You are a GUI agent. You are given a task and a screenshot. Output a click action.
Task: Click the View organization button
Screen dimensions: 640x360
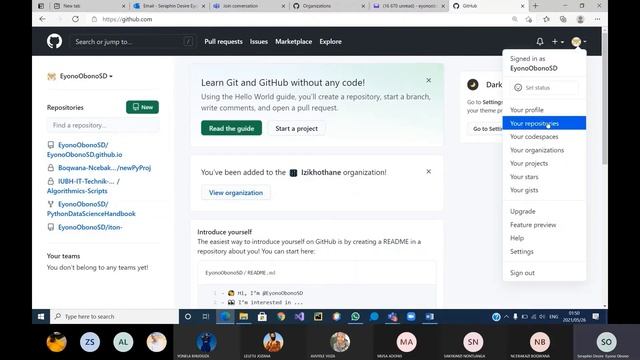pyautogui.click(x=236, y=193)
